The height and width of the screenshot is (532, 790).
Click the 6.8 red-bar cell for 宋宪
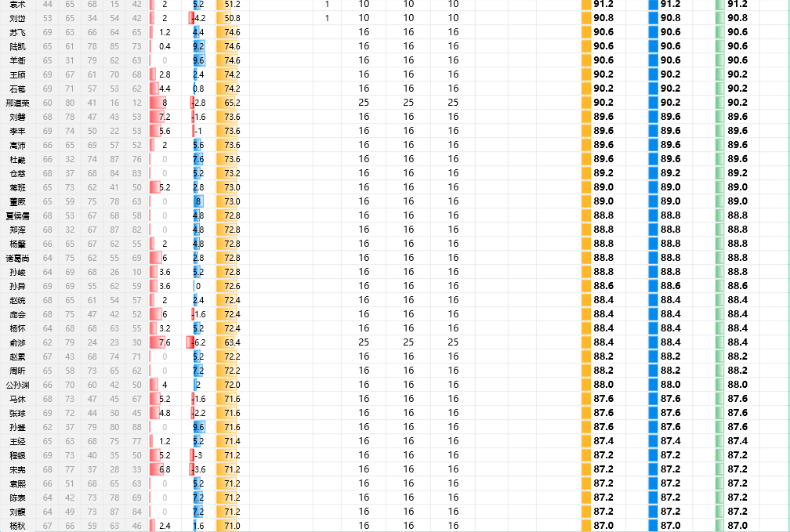[165, 469]
